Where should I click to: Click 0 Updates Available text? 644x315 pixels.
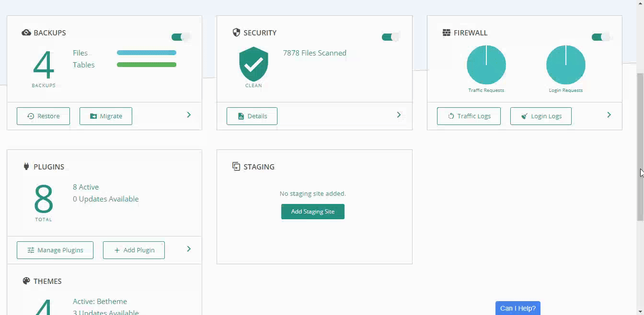(x=106, y=199)
